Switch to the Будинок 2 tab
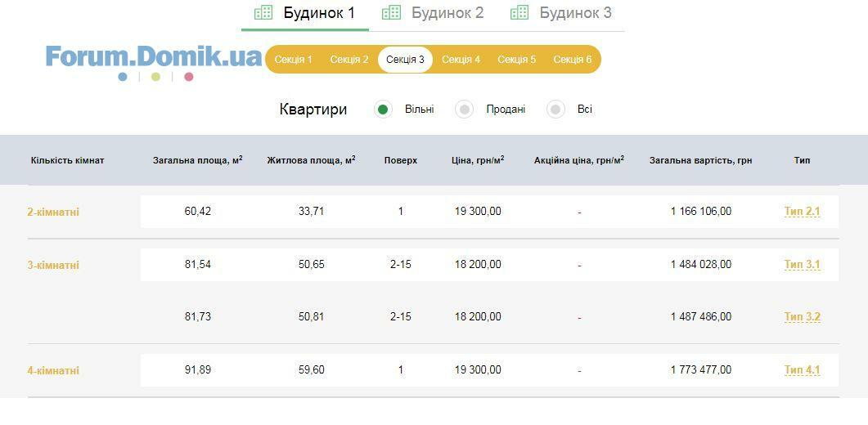 coord(447,13)
